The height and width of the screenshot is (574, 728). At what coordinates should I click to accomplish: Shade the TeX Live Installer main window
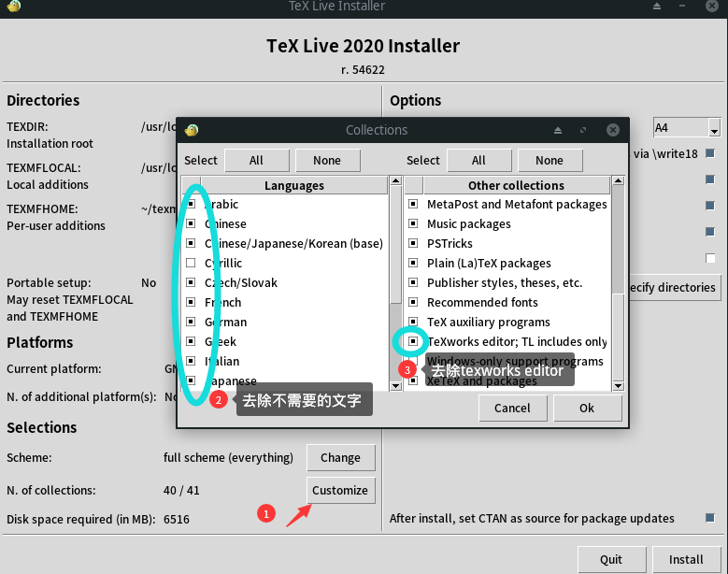pos(656,6)
